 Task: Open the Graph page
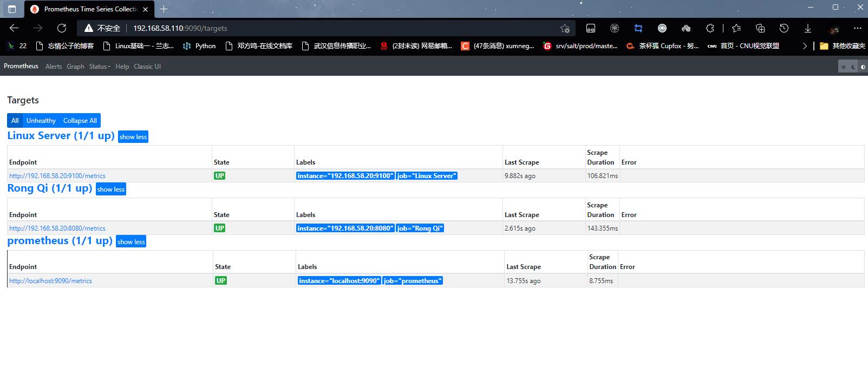point(75,67)
